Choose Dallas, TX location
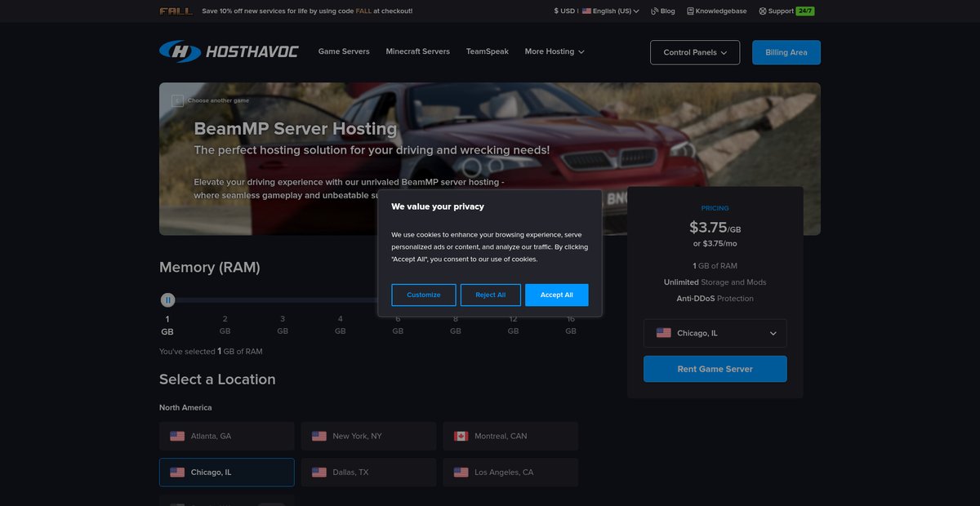Image resolution: width=980 pixels, height=506 pixels. click(369, 473)
